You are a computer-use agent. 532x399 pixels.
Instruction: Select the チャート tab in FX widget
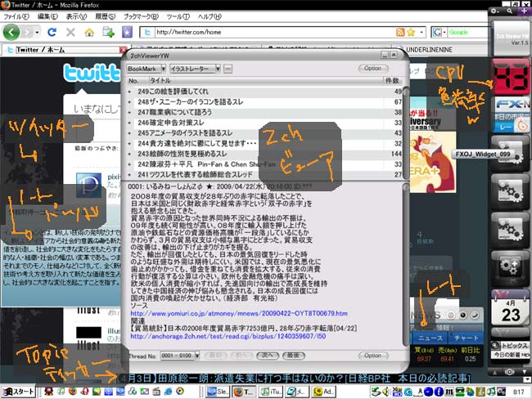coord(466,338)
